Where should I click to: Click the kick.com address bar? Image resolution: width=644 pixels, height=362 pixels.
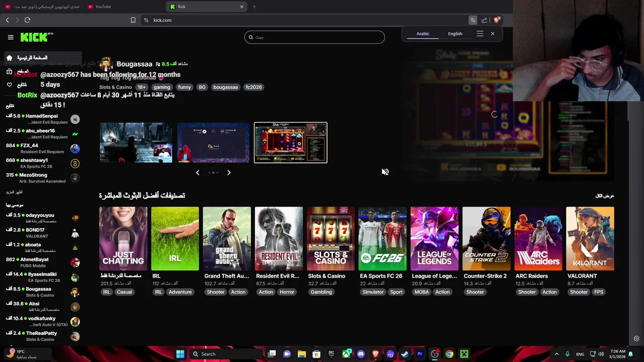302,20
